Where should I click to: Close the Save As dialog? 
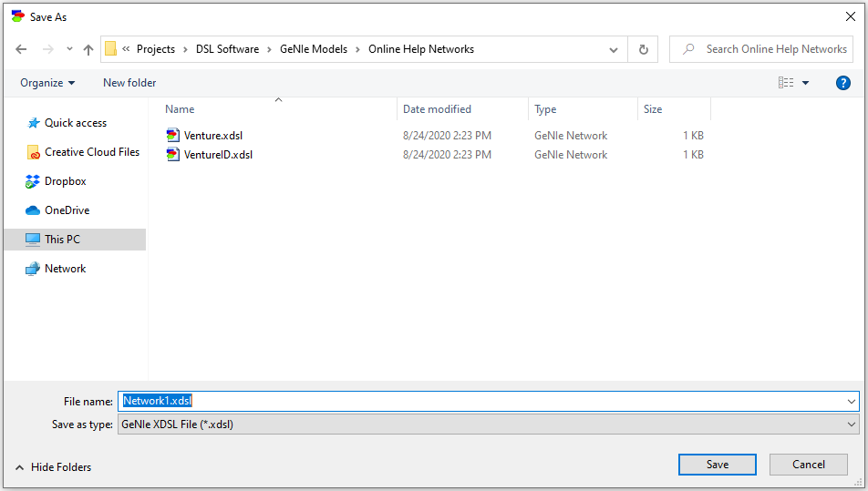coord(851,16)
